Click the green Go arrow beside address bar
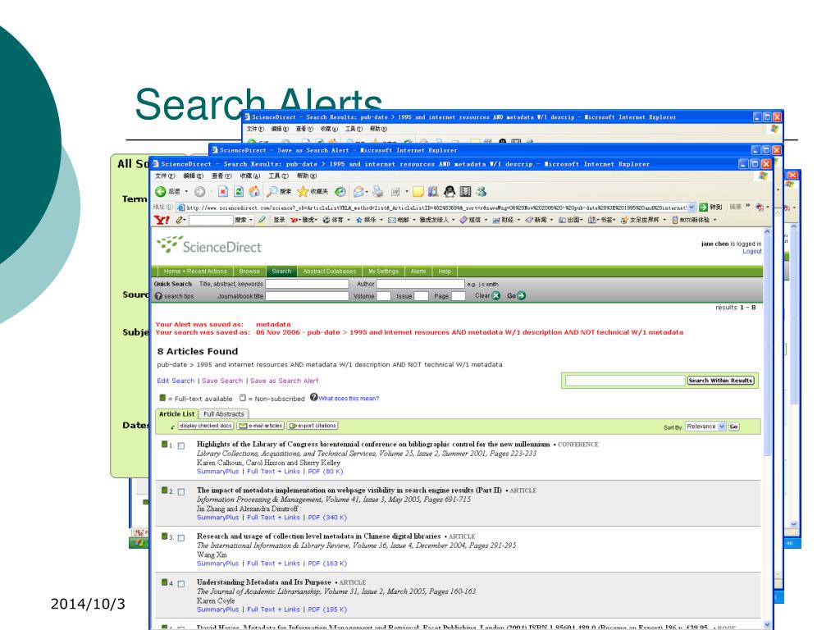The width and height of the screenshot is (840, 630). pos(703,207)
